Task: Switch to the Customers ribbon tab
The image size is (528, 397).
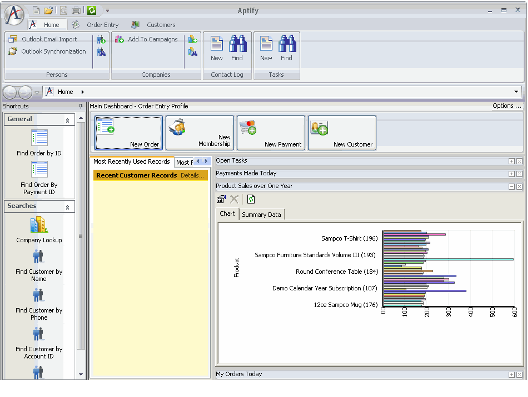Action: click(153, 25)
